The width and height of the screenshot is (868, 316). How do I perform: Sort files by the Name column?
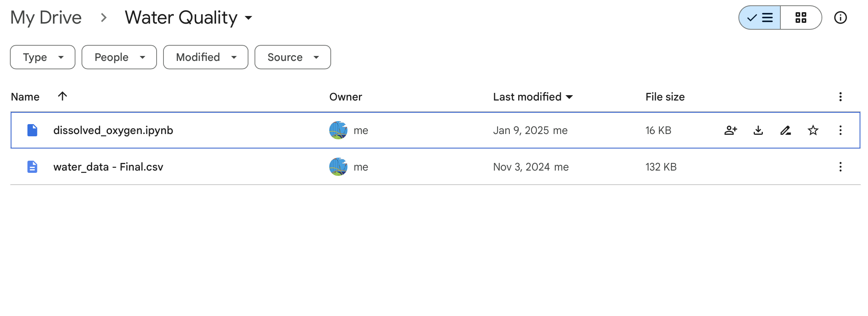pos(25,97)
